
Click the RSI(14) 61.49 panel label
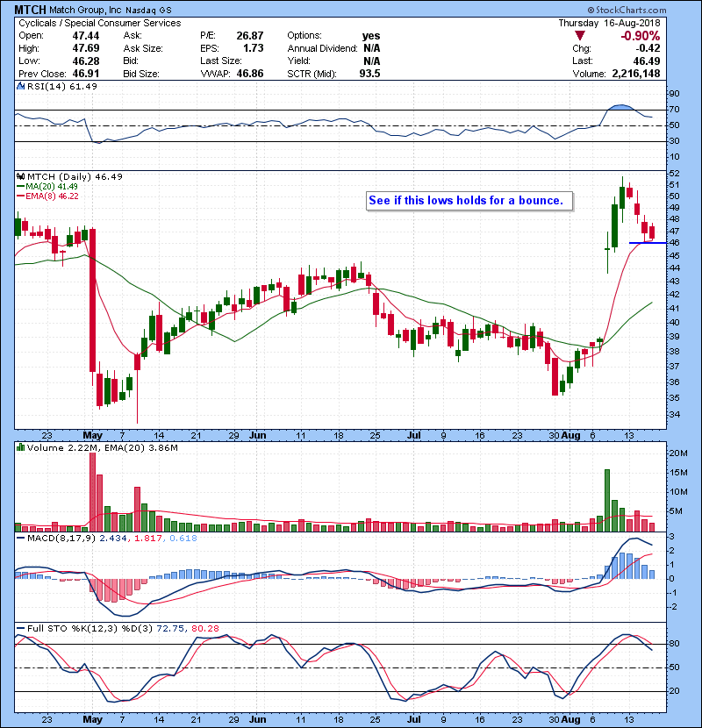62,86
